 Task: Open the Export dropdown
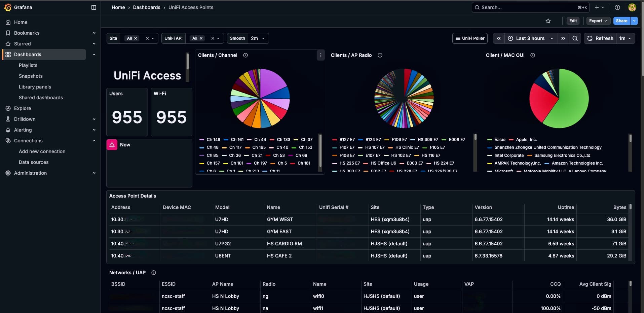(598, 21)
